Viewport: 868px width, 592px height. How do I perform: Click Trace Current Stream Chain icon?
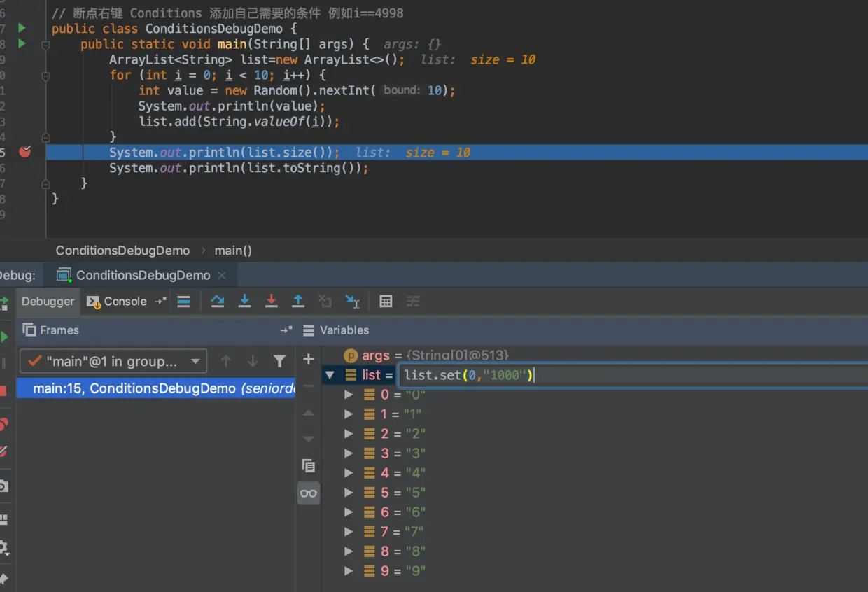tap(413, 302)
